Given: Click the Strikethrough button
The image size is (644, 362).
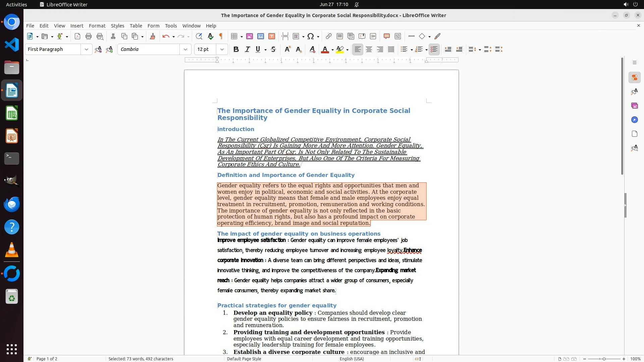Looking at the screenshot, I should click(x=273, y=49).
